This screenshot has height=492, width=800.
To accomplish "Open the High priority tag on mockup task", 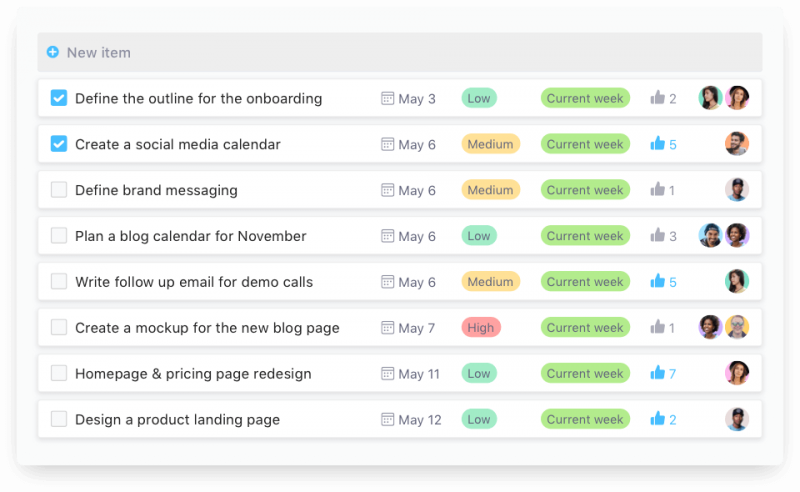I will pyautogui.click(x=480, y=327).
